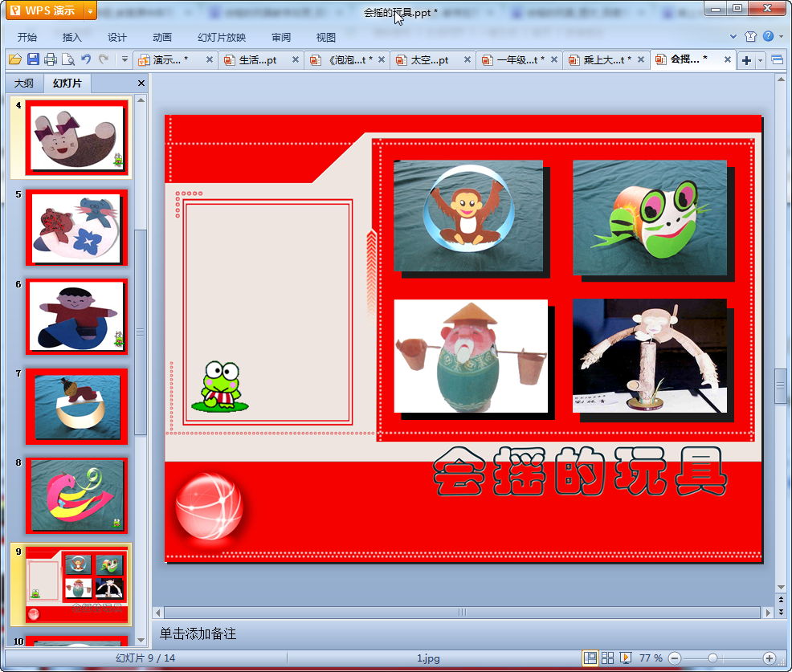Open the 审阅 ribbon tab

click(x=281, y=38)
